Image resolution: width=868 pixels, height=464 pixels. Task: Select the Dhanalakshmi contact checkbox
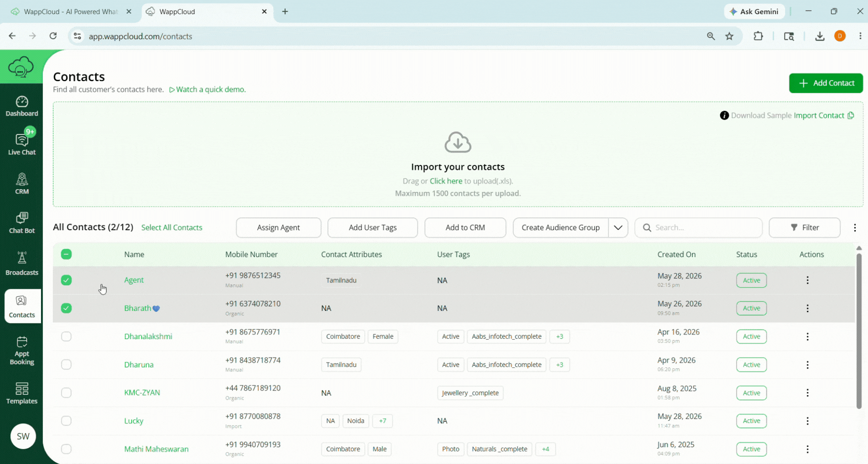pos(66,336)
